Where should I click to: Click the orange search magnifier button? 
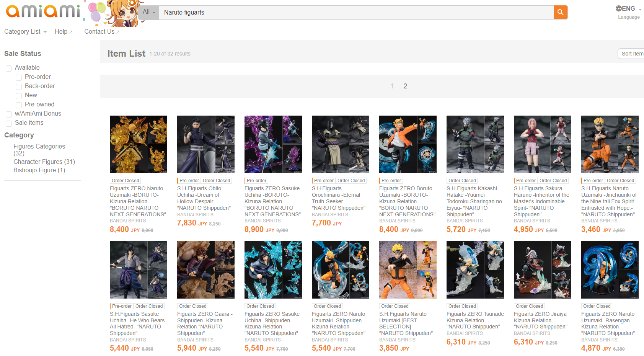[x=560, y=12]
